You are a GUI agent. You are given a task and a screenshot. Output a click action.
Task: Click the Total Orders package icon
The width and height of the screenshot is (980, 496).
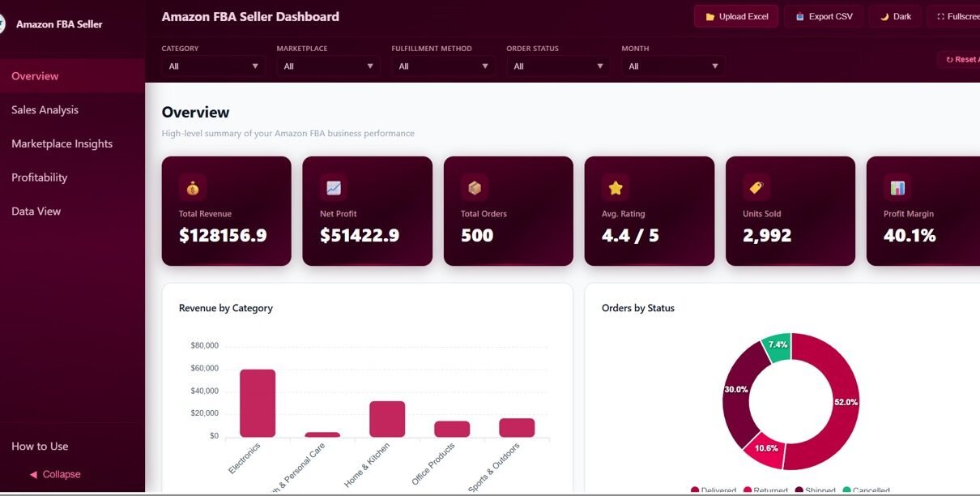pyautogui.click(x=474, y=188)
